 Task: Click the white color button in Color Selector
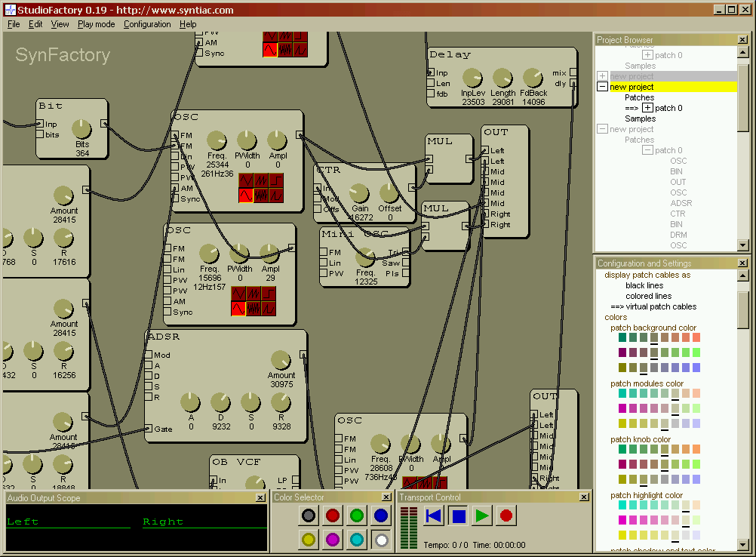coord(381,540)
